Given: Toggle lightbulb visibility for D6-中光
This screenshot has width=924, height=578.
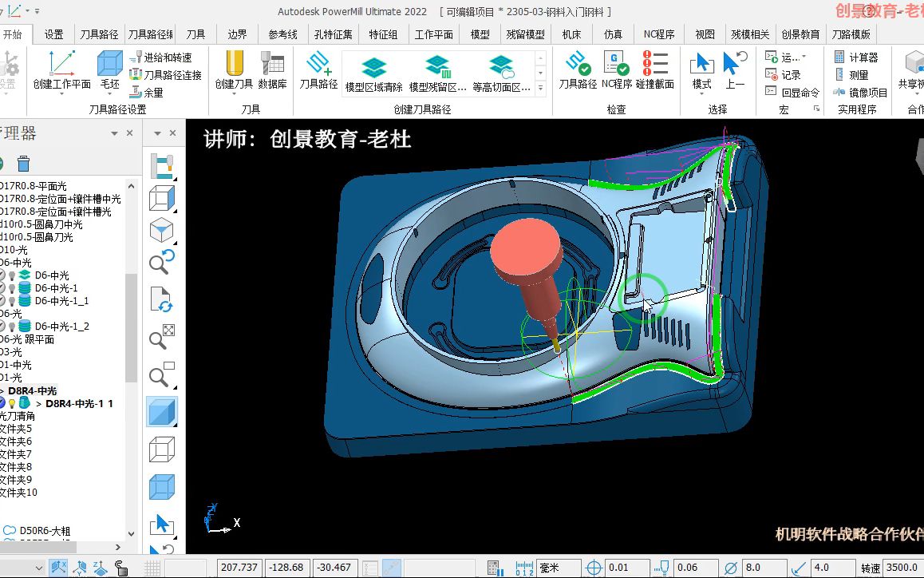Looking at the screenshot, I should pyautogui.click(x=11, y=275).
